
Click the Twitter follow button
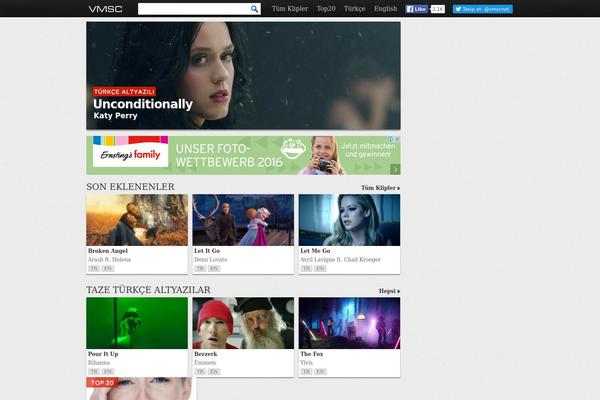483,9
